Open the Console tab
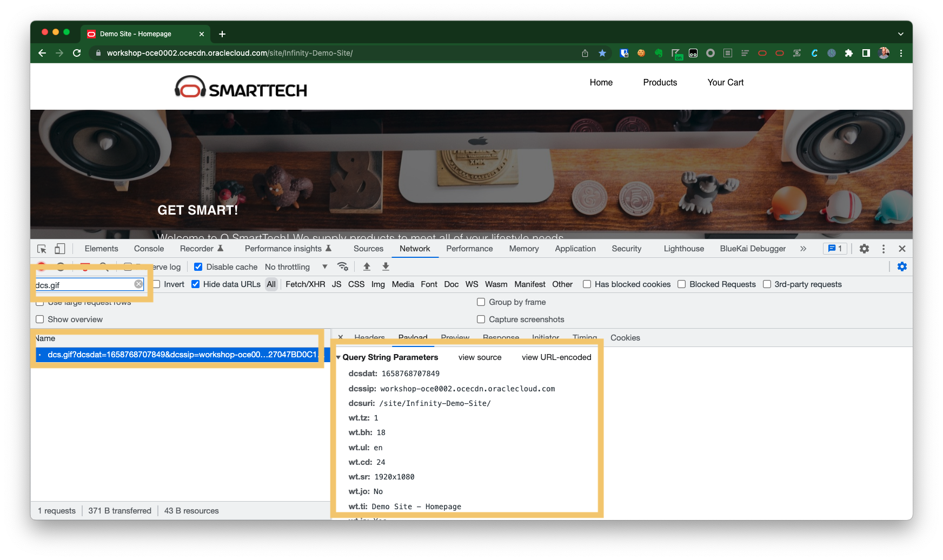This screenshot has height=560, width=943. coord(149,249)
